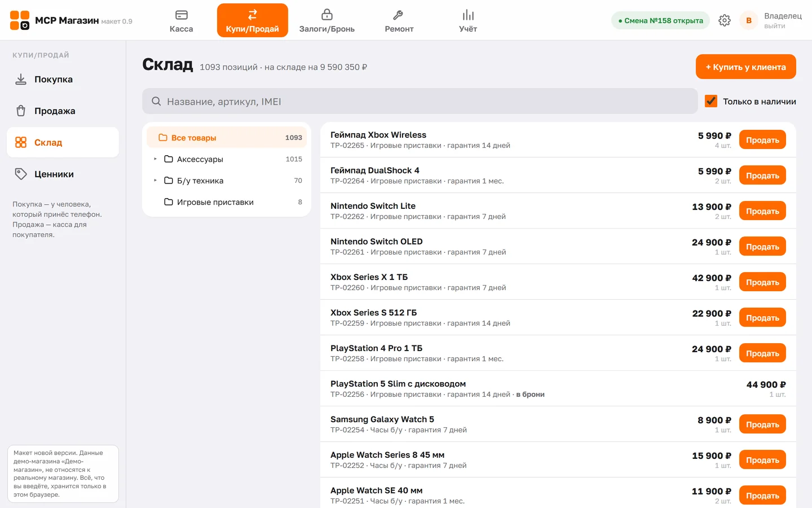812x508 pixels.
Task: Sell the Геймпад DualShock 4 item
Action: [762, 176]
